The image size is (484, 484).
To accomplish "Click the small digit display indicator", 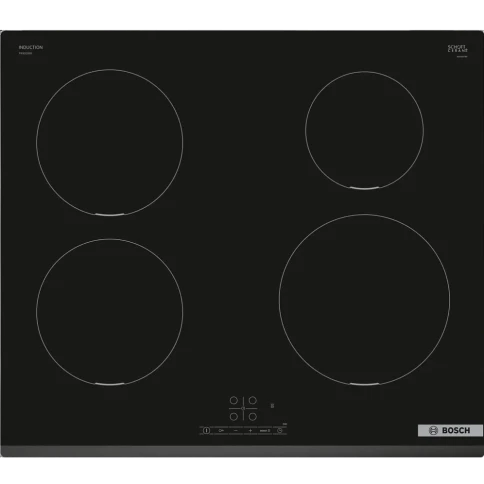I will click(273, 406).
